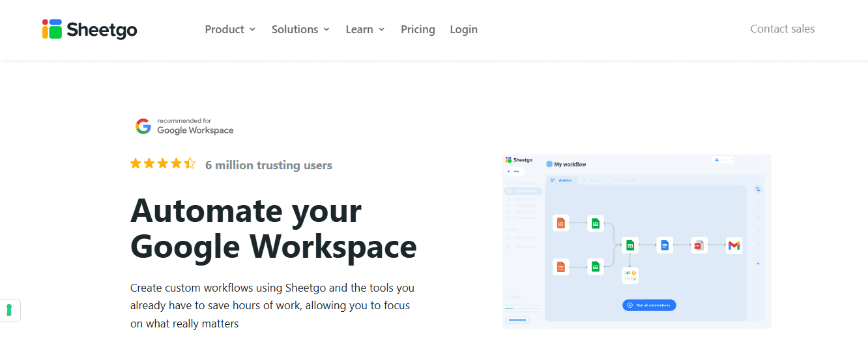This screenshot has height=345, width=868.
Task: Click the 'recommended for Google Workspace' text
Action: 195,126
